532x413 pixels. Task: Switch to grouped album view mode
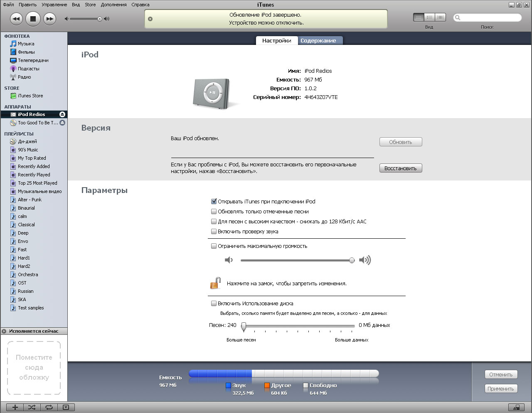(x=429, y=17)
